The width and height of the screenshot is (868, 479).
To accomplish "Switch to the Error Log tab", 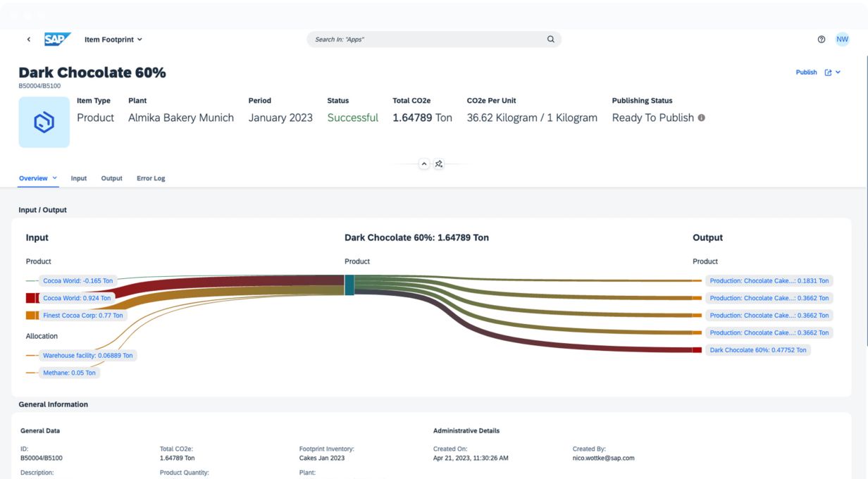I will point(151,178).
